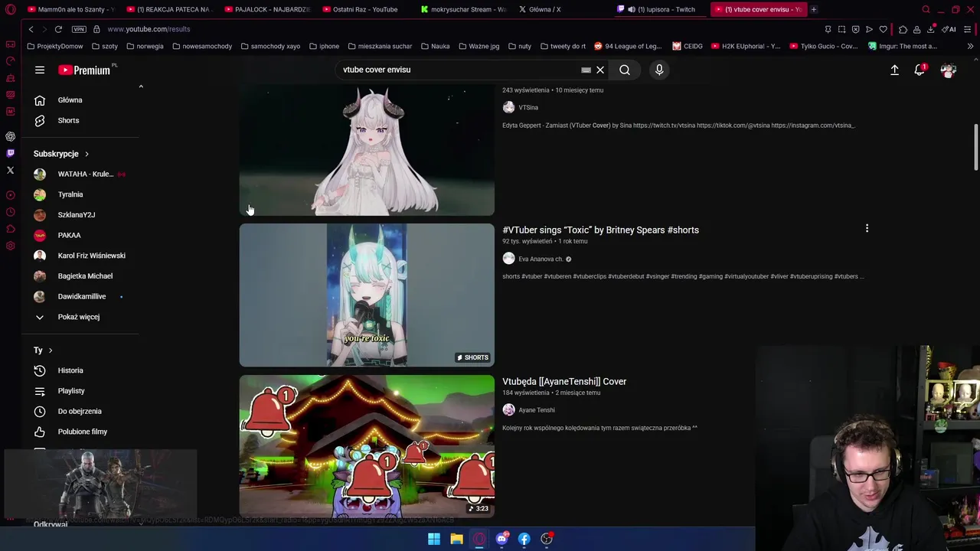Open the YouTube upload/create button
Image resolution: width=980 pixels, height=551 pixels.
[894, 70]
